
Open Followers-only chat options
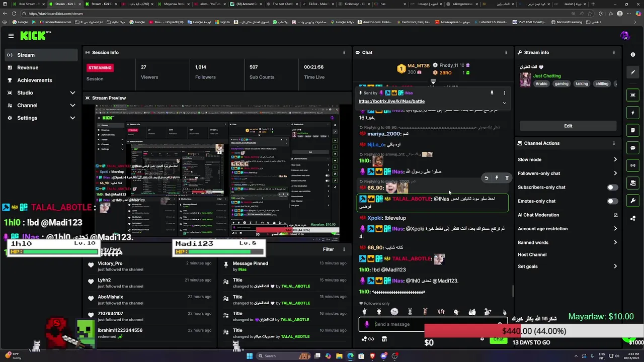(x=568, y=173)
